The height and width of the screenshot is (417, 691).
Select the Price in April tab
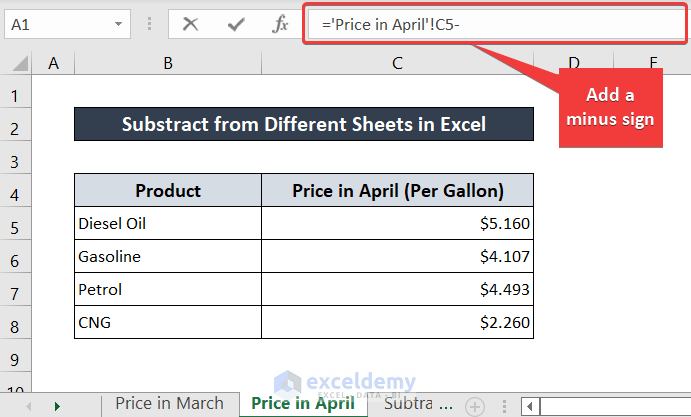click(302, 404)
